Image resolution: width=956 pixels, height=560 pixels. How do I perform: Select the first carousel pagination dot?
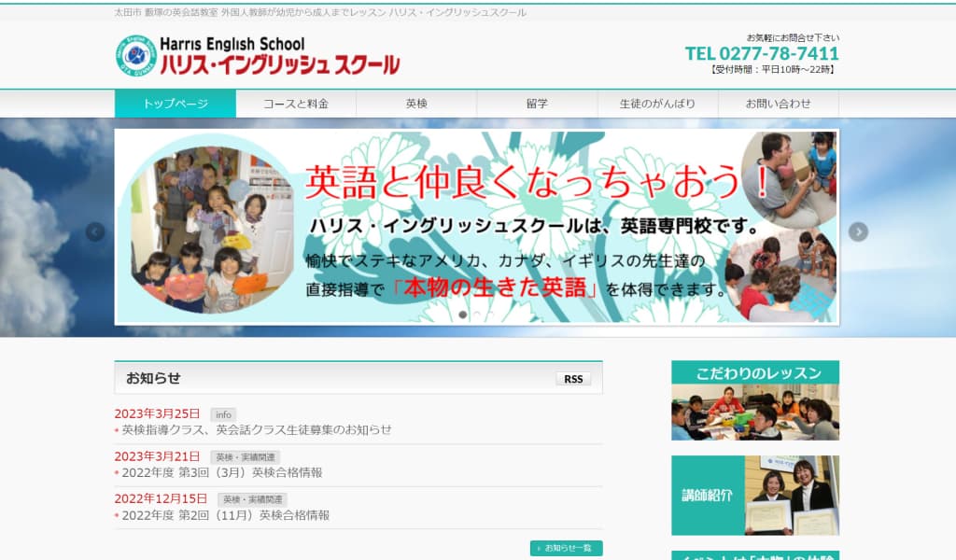[x=463, y=315]
